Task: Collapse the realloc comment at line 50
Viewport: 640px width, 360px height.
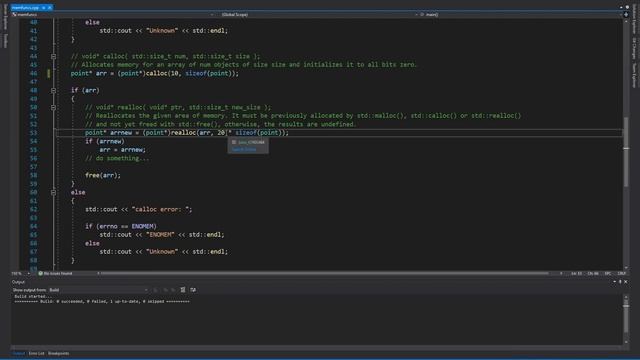Action: click(x=53, y=107)
